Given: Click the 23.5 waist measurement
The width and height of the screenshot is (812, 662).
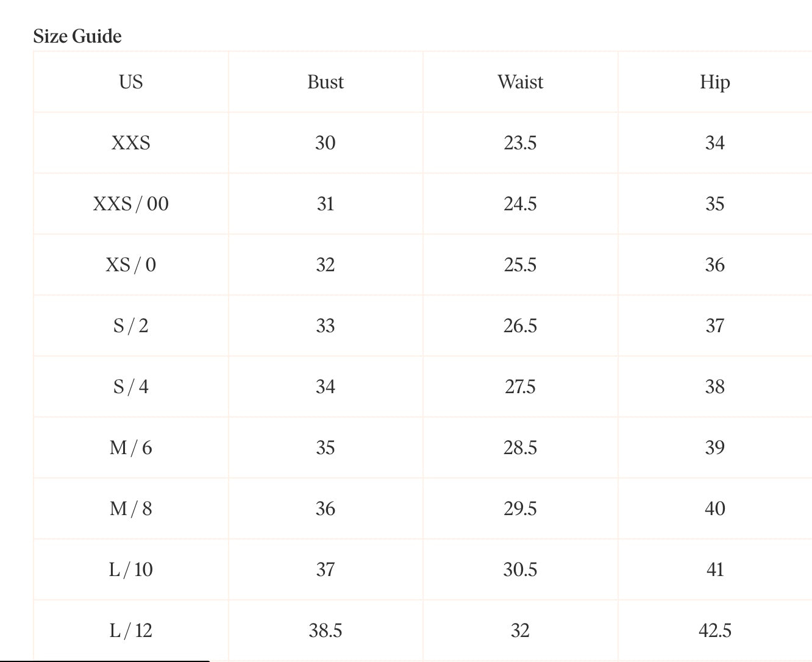Looking at the screenshot, I should [520, 143].
